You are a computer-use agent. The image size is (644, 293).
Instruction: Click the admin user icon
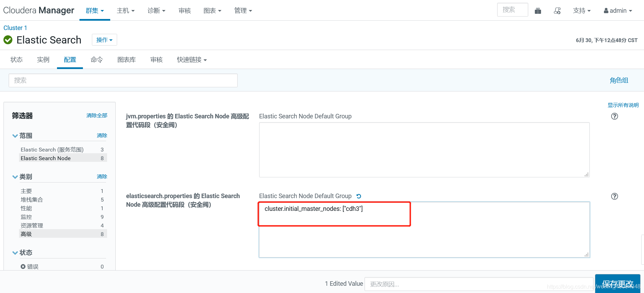[606, 11]
